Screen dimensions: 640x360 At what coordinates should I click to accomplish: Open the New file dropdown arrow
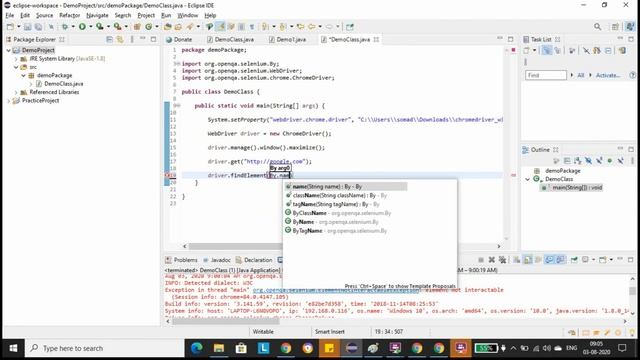tap(18, 27)
